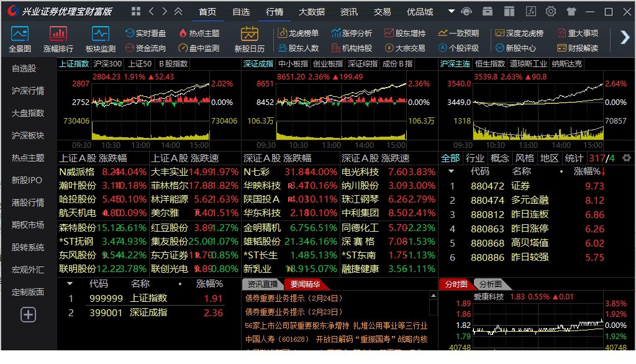
Task: Open the formula fx icon
Action: click(x=531, y=11)
